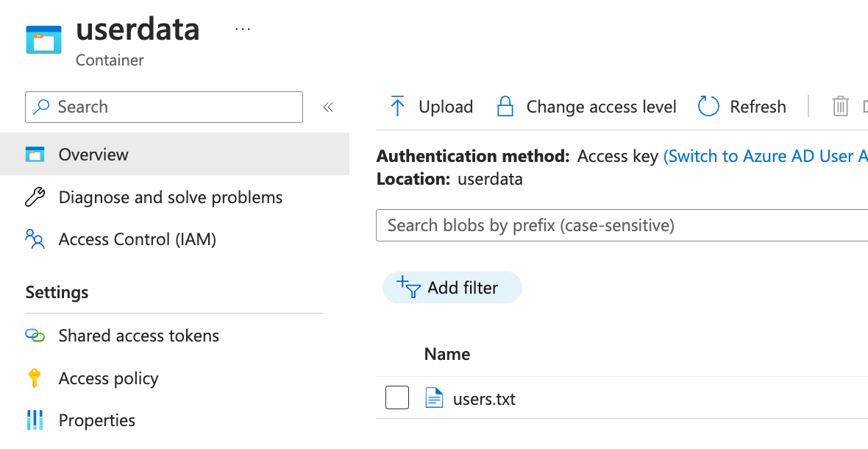
Task: Click the trash Delete icon in toolbar
Action: click(x=840, y=107)
